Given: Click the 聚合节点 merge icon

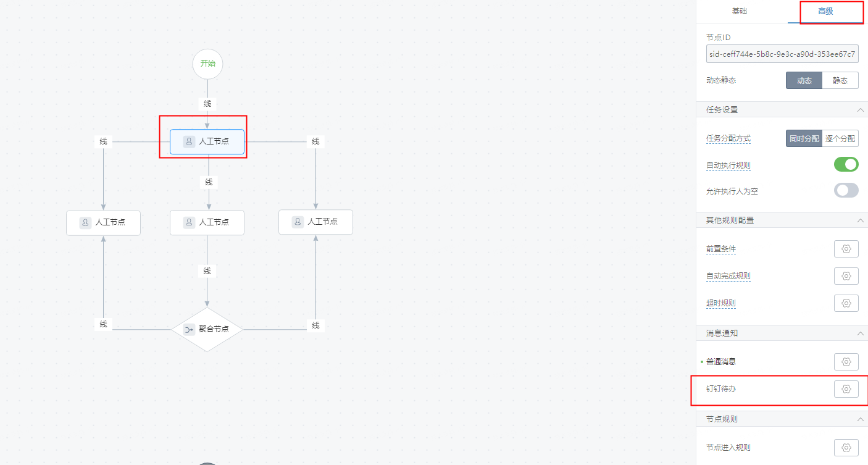Looking at the screenshot, I should tap(189, 329).
